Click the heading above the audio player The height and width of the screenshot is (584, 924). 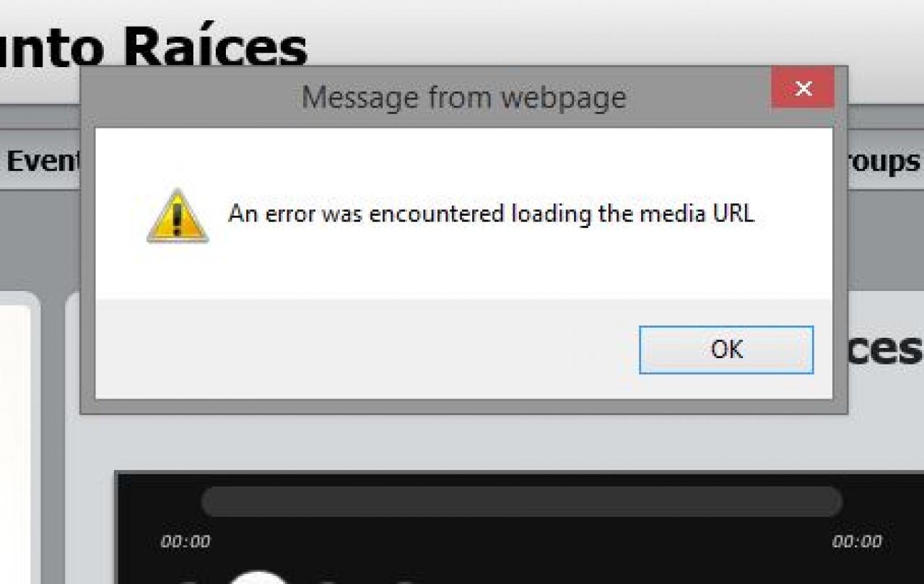tap(885, 348)
